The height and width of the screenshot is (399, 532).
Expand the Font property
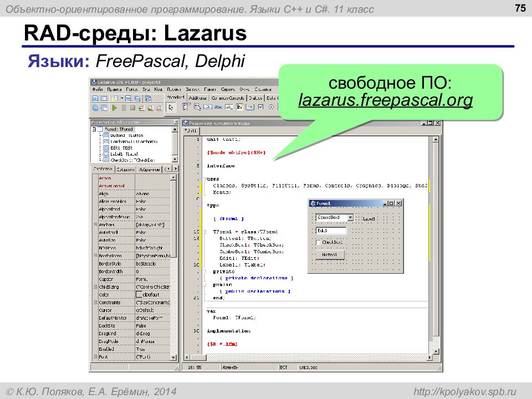(x=95, y=356)
